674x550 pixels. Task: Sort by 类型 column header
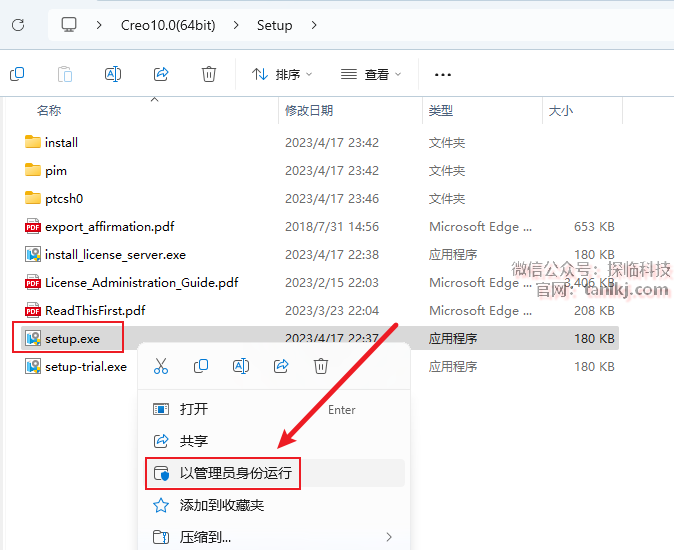tap(441, 110)
